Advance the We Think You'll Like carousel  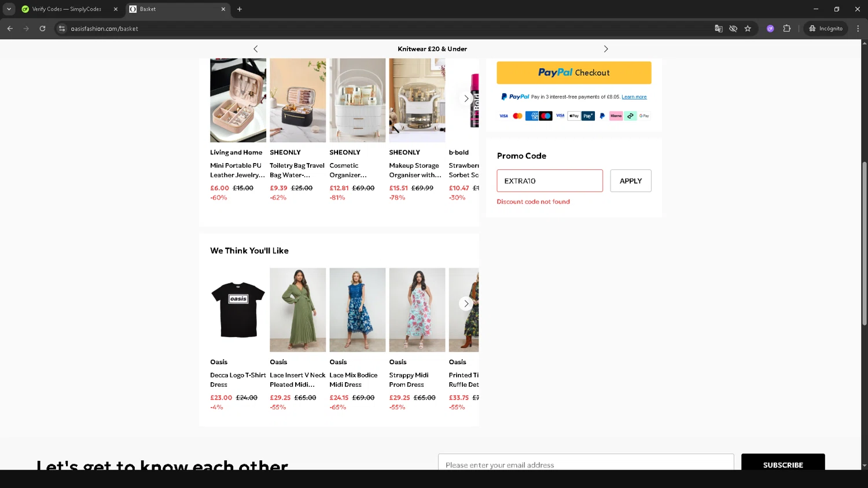coord(466,304)
